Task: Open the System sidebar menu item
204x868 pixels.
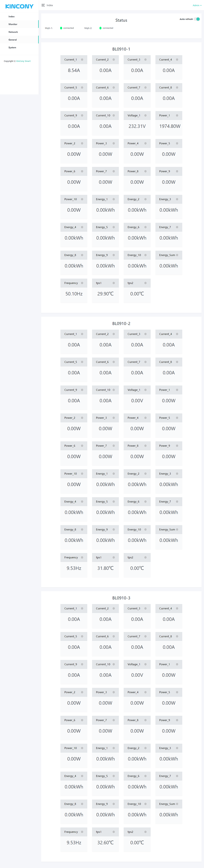Action: pyautogui.click(x=12, y=48)
